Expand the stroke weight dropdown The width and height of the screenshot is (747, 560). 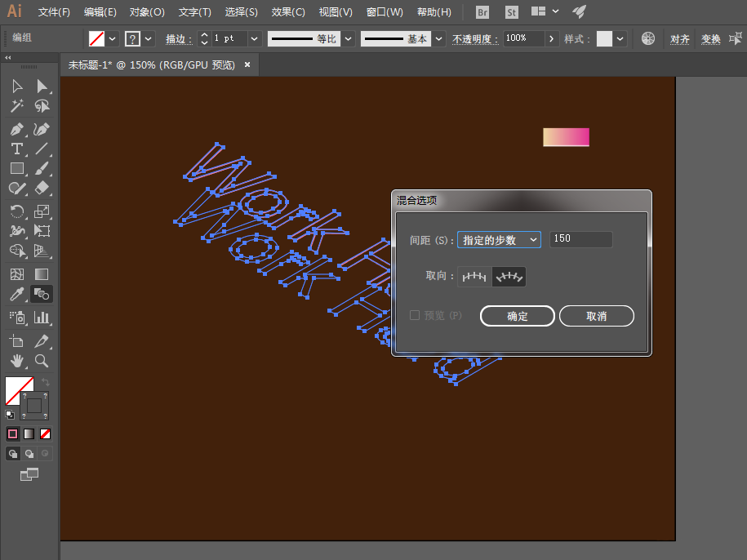point(254,39)
